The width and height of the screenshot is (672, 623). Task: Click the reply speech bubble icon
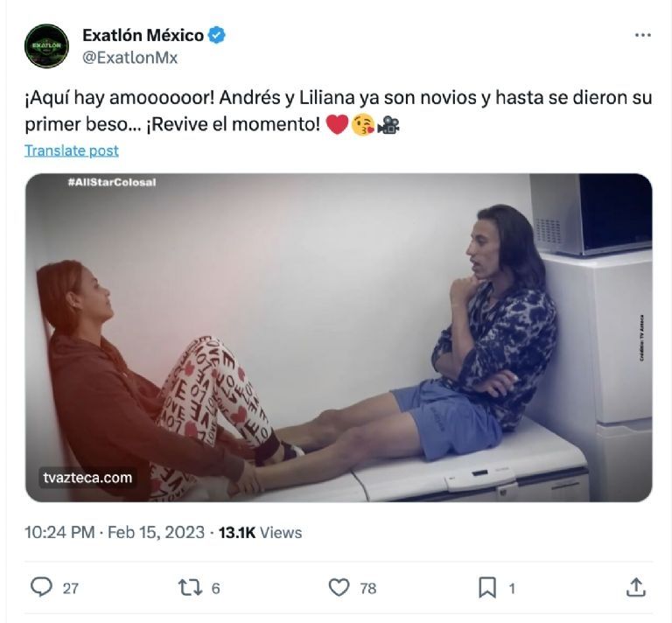pyautogui.click(x=41, y=587)
